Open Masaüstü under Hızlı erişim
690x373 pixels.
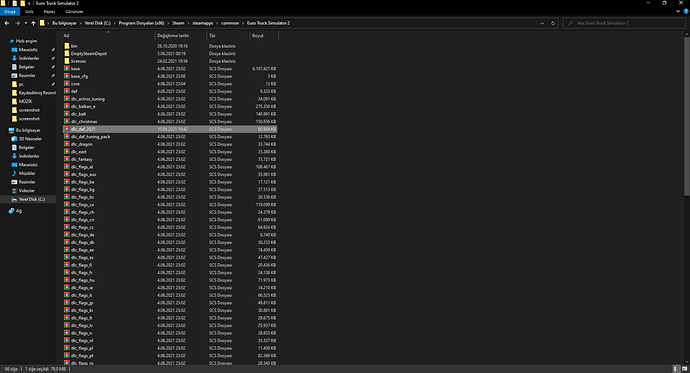28,50
